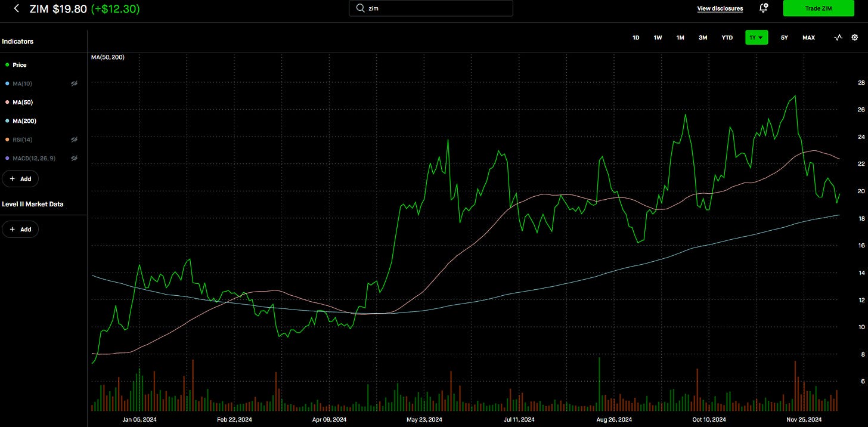Click the 18 price axis label

coord(861,219)
